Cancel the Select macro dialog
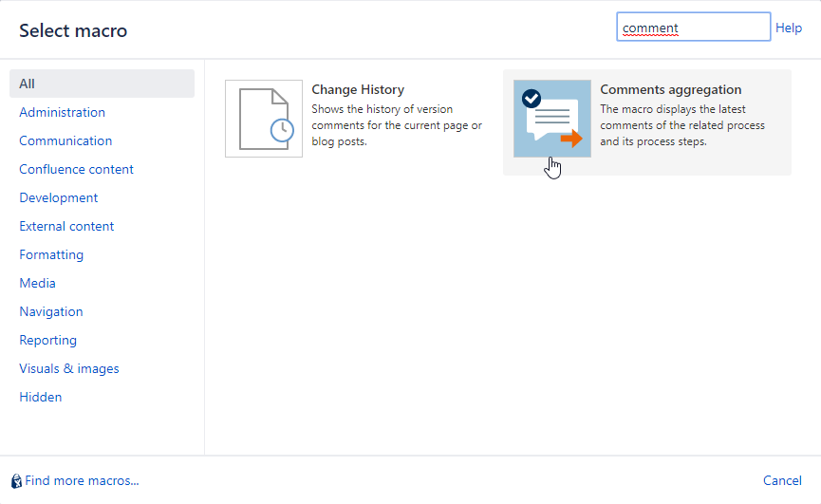 point(782,481)
